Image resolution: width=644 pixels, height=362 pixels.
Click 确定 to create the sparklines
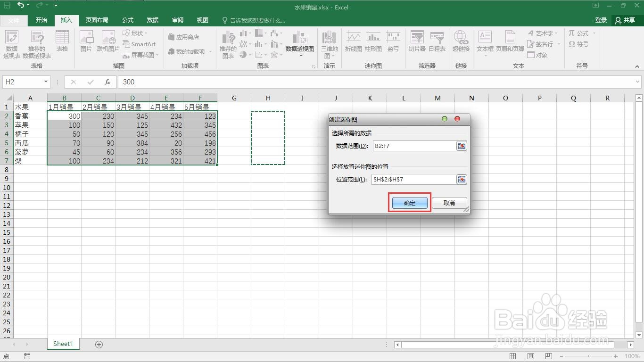(409, 203)
